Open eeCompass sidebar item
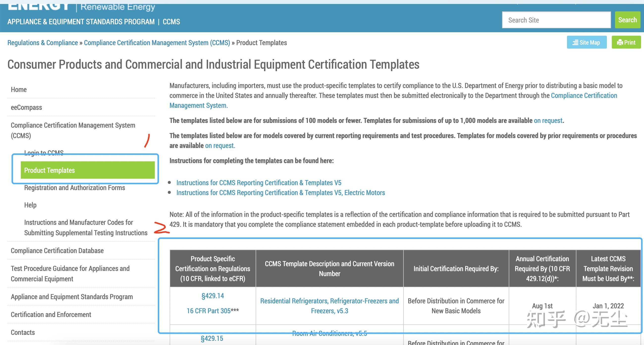The image size is (644, 345). (26, 107)
